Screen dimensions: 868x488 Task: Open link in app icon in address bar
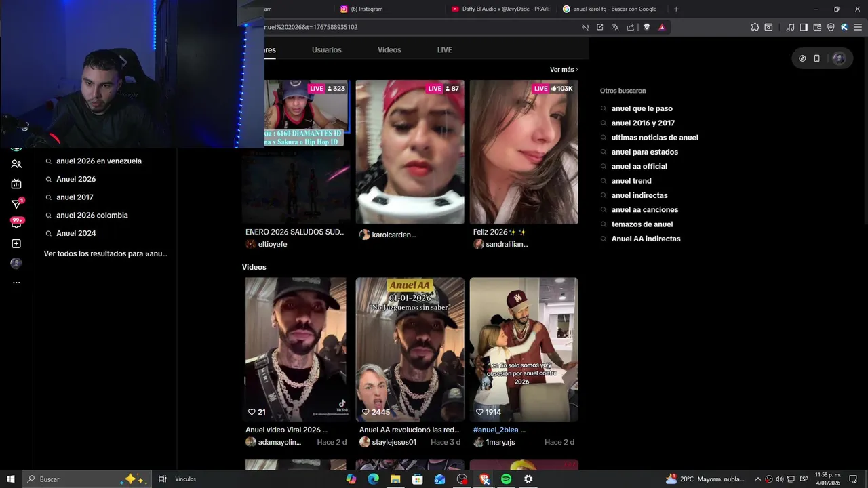point(599,27)
